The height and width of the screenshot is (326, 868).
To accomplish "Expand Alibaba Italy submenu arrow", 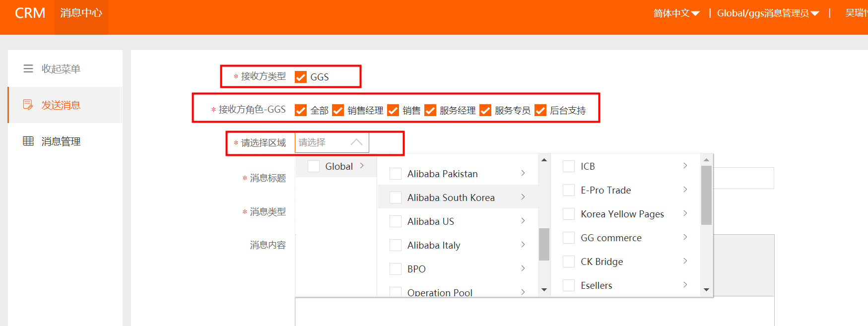I will click(x=523, y=245).
